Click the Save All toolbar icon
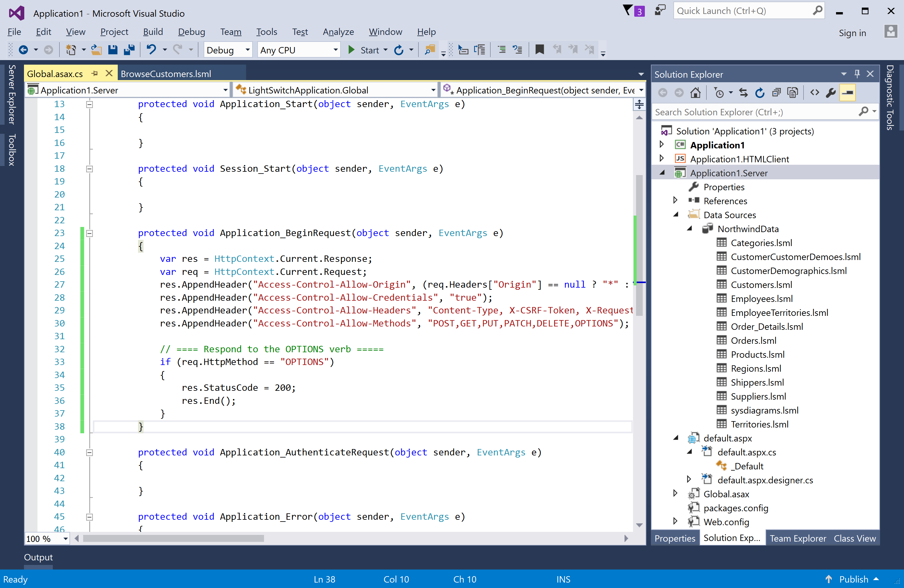904x588 pixels. [x=129, y=50]
